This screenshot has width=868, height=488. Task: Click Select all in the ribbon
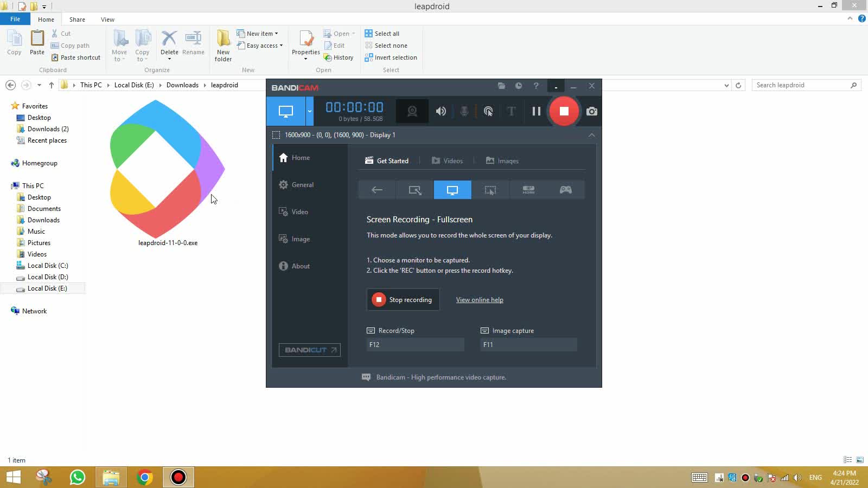pyautogui.click(x=382, y=34)
